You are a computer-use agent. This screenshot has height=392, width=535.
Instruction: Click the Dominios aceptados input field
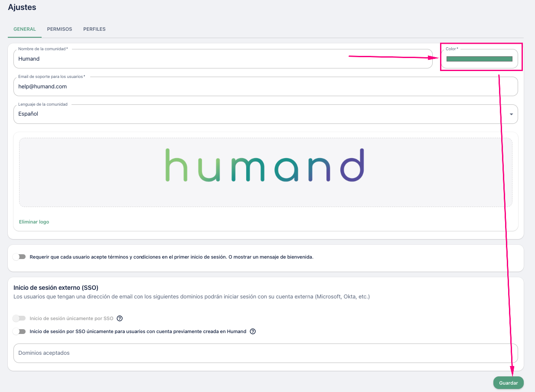[x=266, y=353]
